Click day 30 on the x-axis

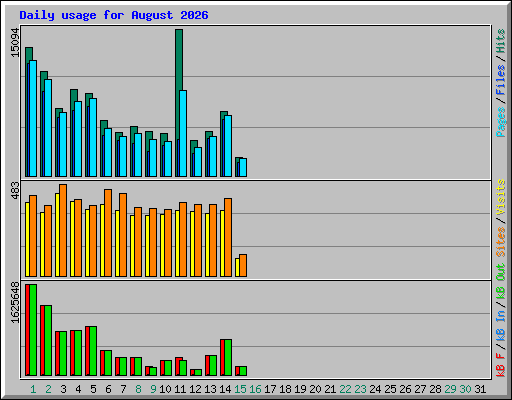click(465, 389)
